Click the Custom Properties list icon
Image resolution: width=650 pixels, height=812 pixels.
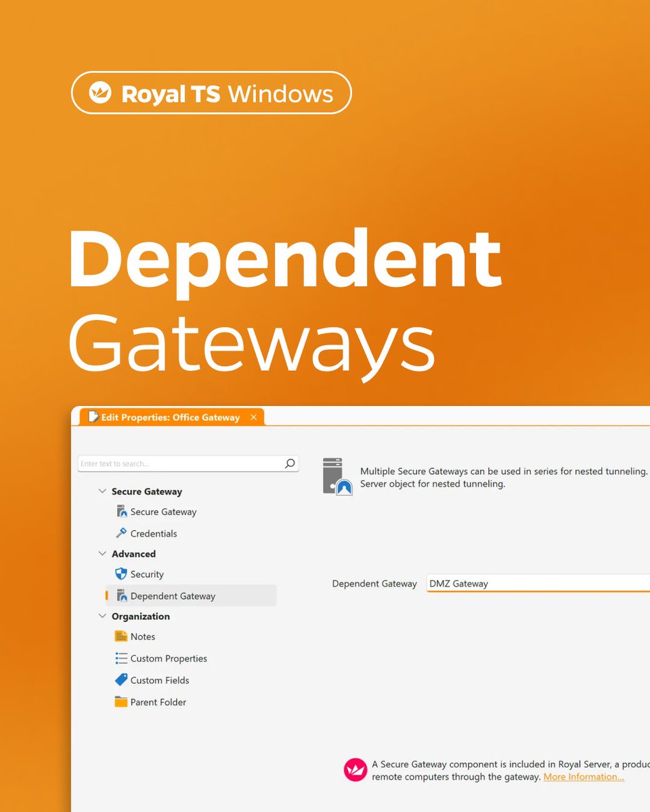pos(121,658)
